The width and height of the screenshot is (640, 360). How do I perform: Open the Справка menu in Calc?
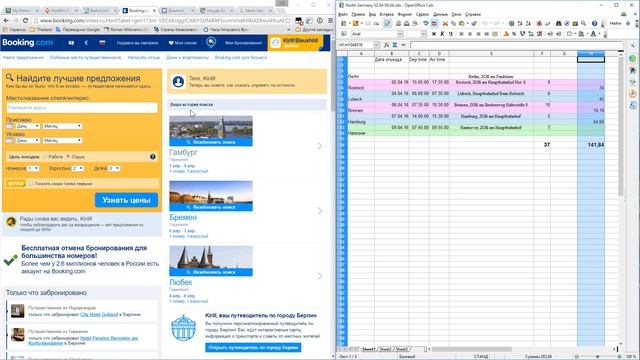click(x=473, y=14)
